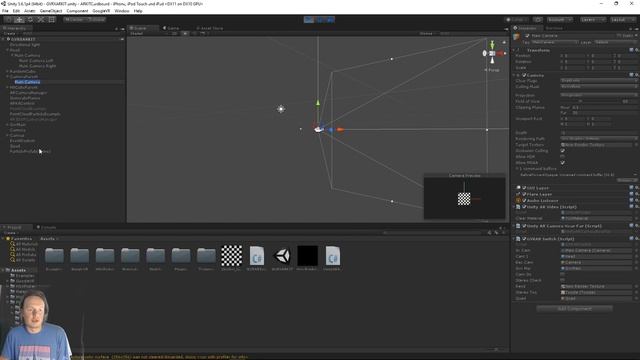Screen dimensions: 640x360
Task: Open the Tag dropdown in Inspector
Action: pos(554,42)
